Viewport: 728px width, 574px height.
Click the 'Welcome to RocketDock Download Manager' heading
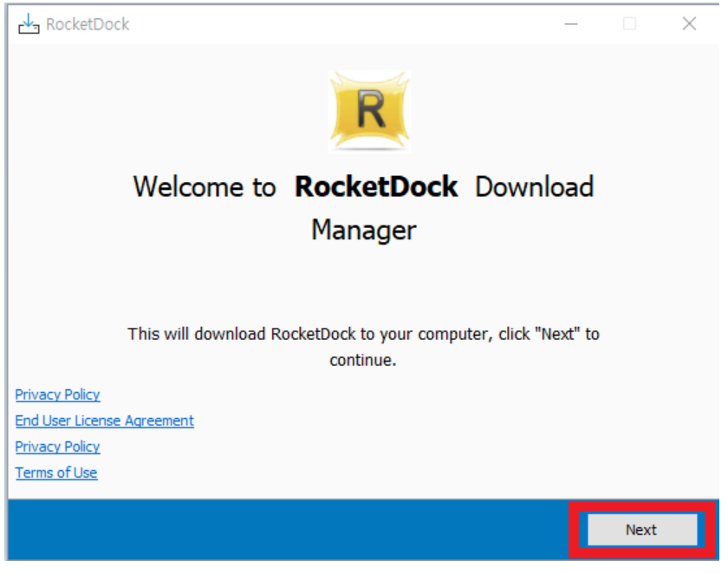[363, 208]
